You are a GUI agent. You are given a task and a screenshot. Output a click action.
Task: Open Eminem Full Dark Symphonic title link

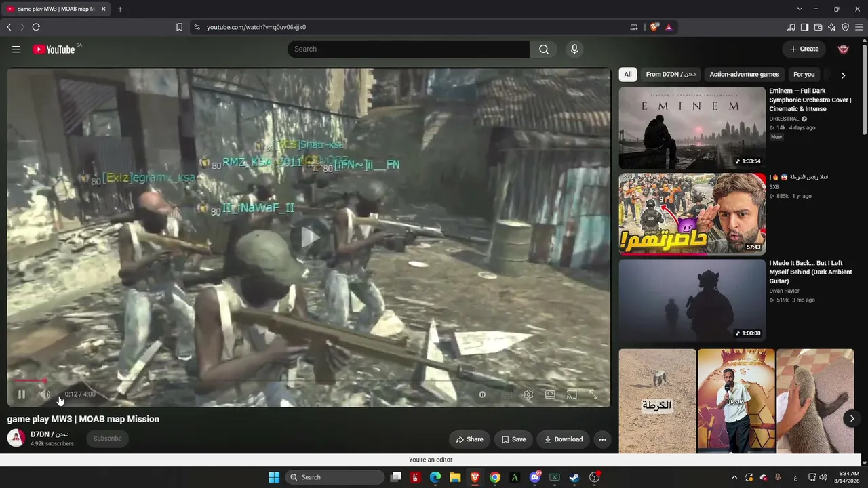pos(810,100)
